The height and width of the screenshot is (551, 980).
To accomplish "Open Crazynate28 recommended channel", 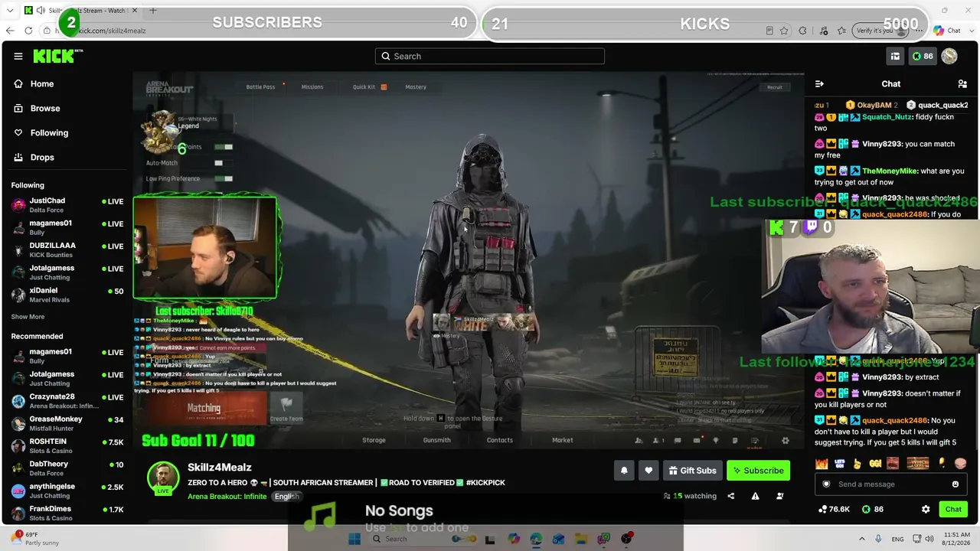I will click(67, 401).
